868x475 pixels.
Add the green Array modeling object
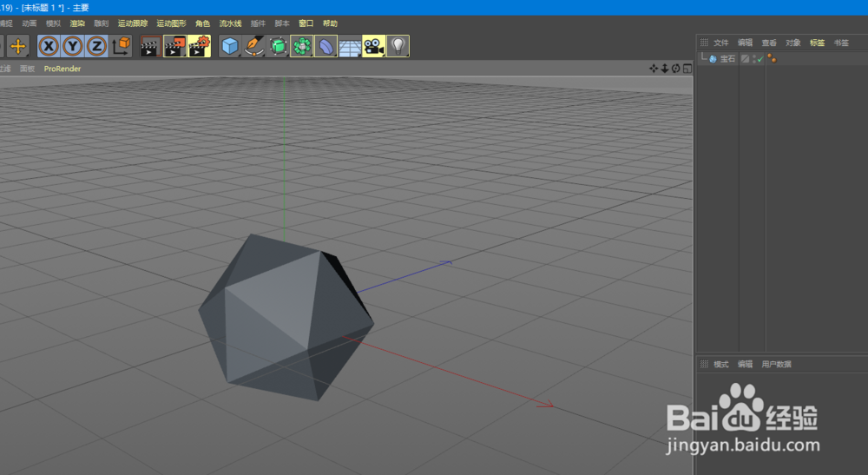pyautogui.click(x=302, y=47)
